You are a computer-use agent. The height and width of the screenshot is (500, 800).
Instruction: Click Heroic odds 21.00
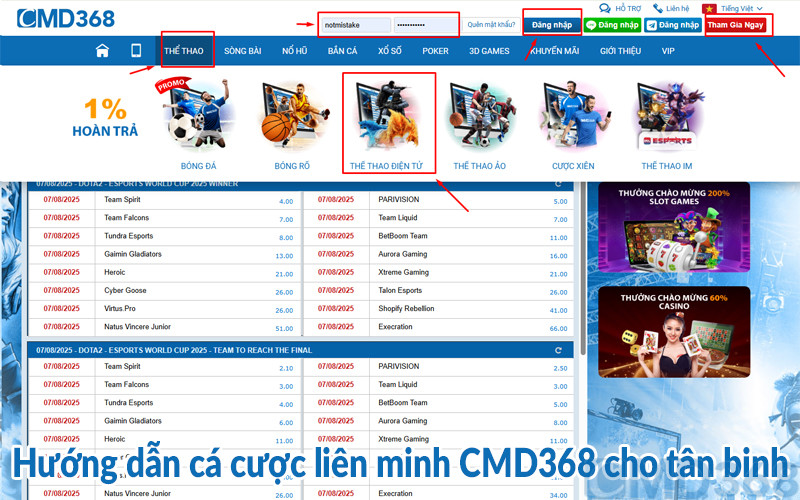(x=284, y=274)
